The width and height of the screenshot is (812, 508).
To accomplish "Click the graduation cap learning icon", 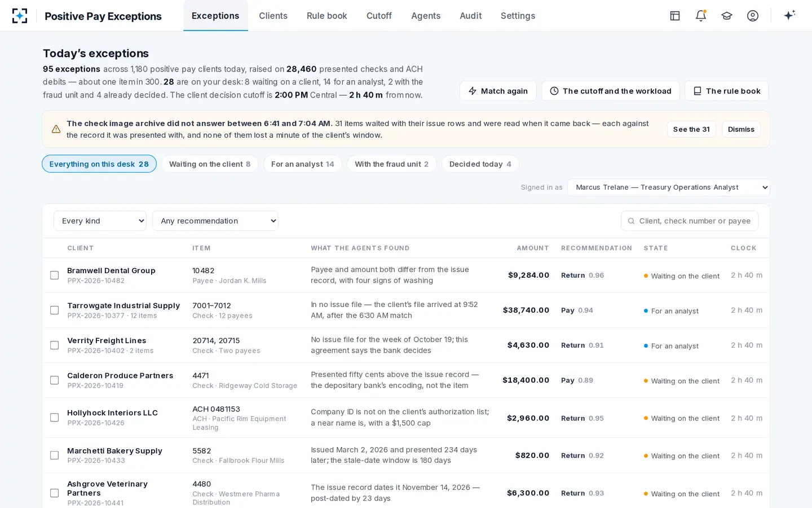I will (727, 16).
